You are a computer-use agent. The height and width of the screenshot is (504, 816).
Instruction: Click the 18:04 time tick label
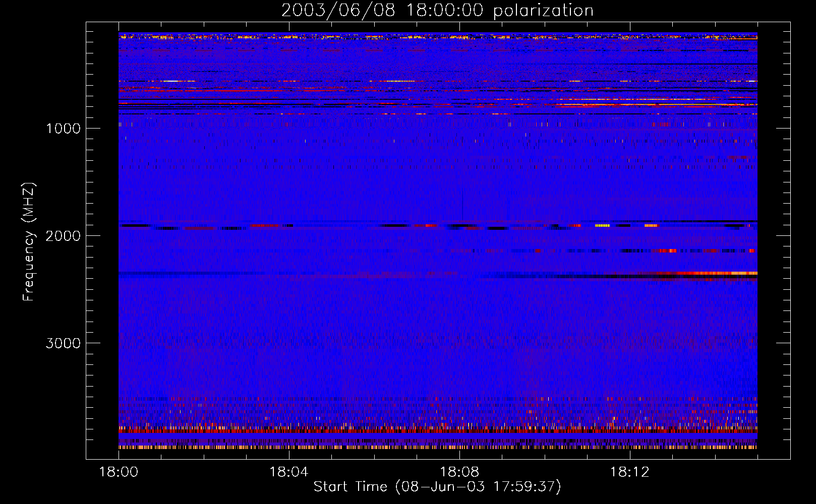289,472
